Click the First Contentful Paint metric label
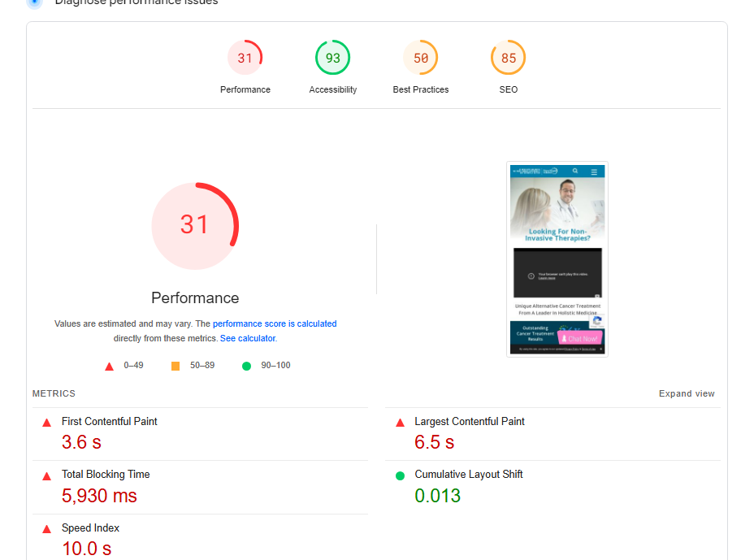 [109, 422]
